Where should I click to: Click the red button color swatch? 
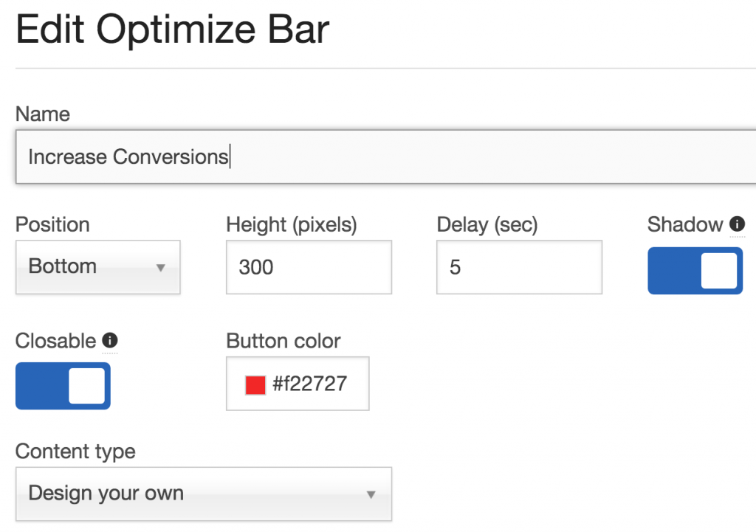[x=254, y=384]
